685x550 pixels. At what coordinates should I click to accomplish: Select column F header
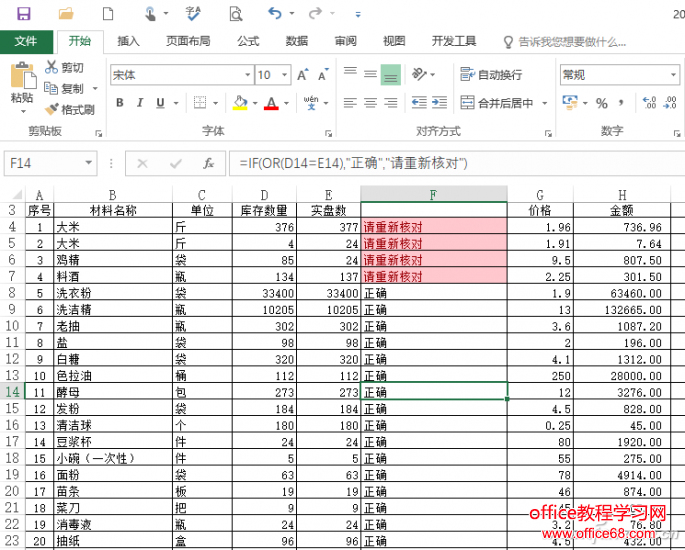point(433,195)
